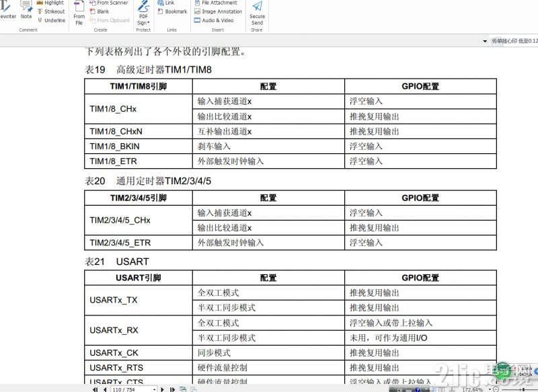
Task: Click the ad banner text in the message bar
Action: [x=514, y=41]
